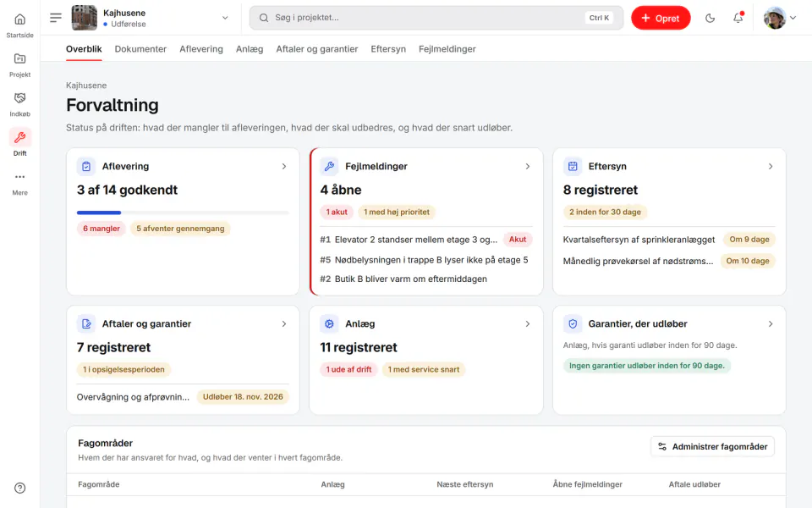Viewport: 812px width, 508px height.
Task: Switch to the Dokumenter tab
Action: point(140,49)
